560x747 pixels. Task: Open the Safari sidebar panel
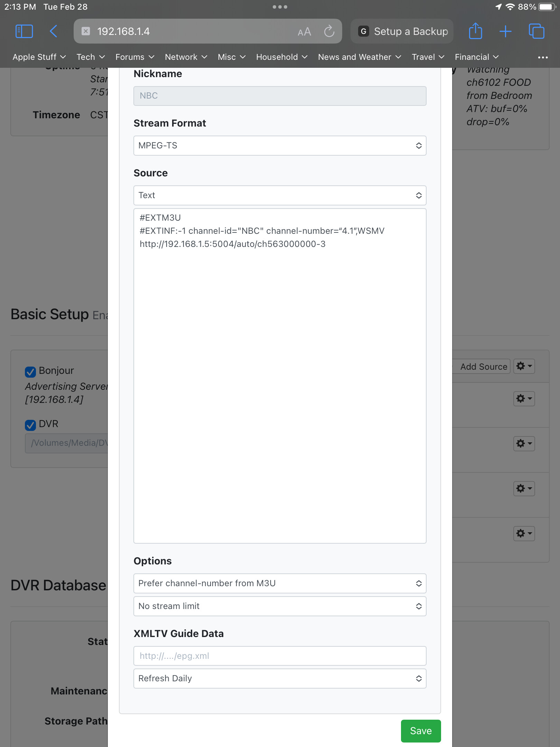tap(24, 31)
